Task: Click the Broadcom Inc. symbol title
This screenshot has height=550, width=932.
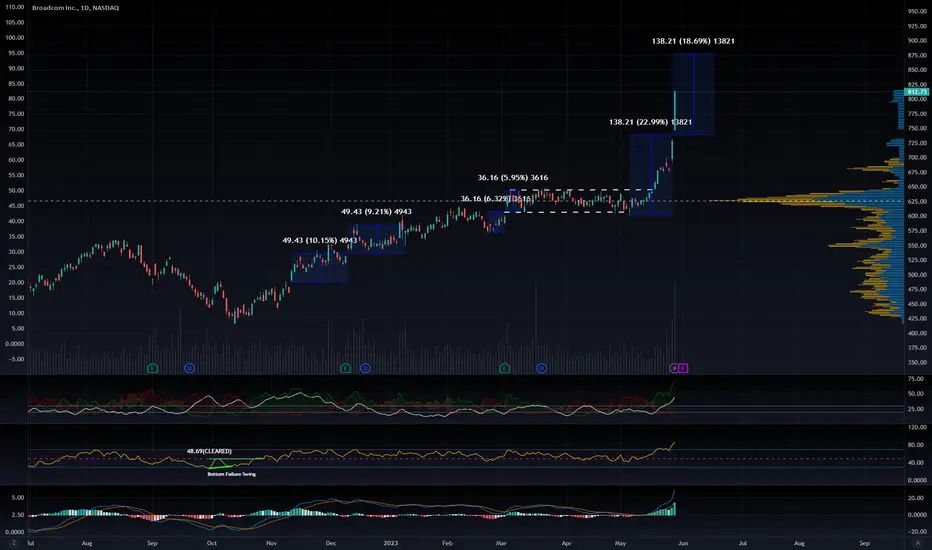Action: click(75, 8)
